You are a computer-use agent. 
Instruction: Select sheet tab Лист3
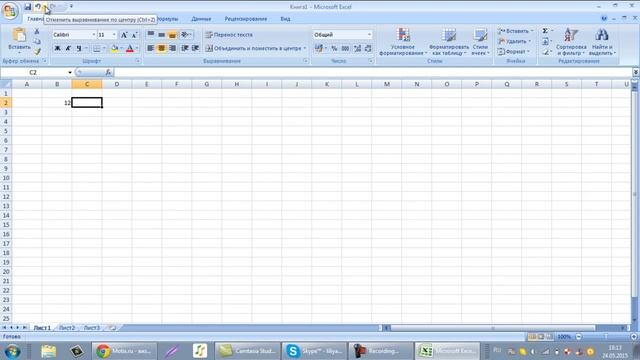(91, 327)
